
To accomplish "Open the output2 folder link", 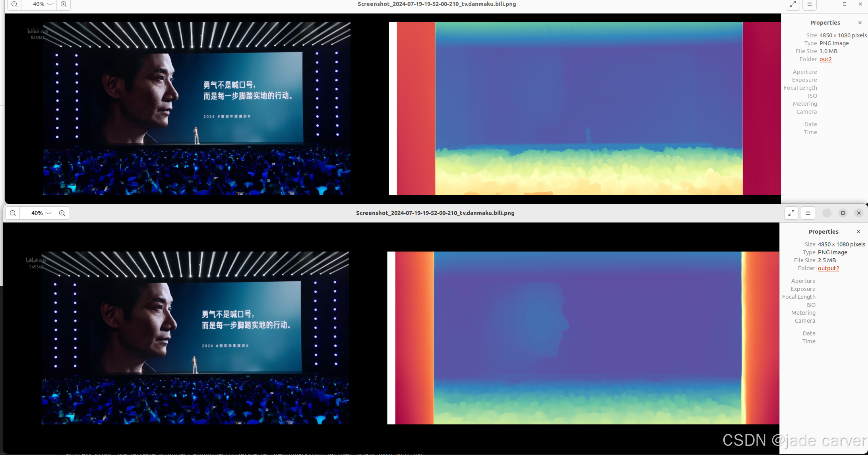I will click(828, 268).
